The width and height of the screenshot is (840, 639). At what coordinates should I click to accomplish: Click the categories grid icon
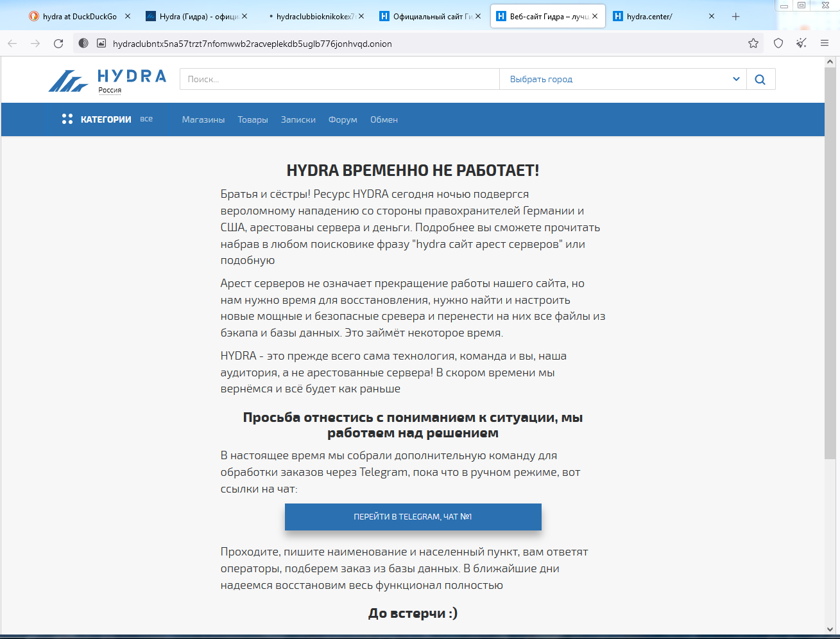click(67, 119)
